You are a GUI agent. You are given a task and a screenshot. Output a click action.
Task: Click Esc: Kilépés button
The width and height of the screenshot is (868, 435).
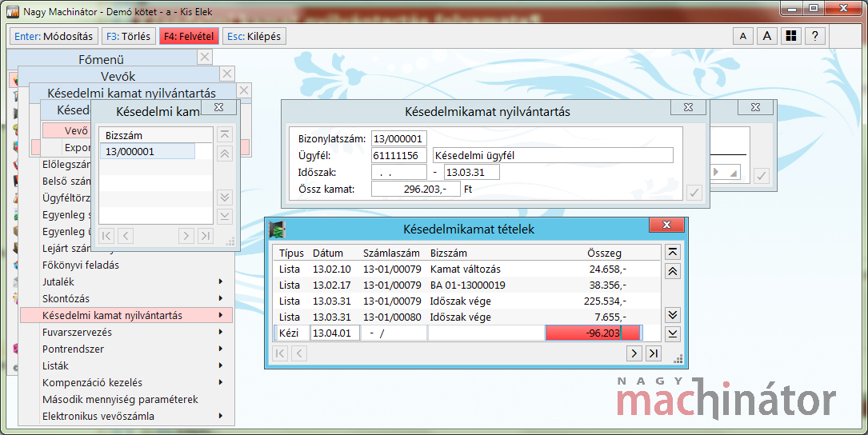click(254, 37)
